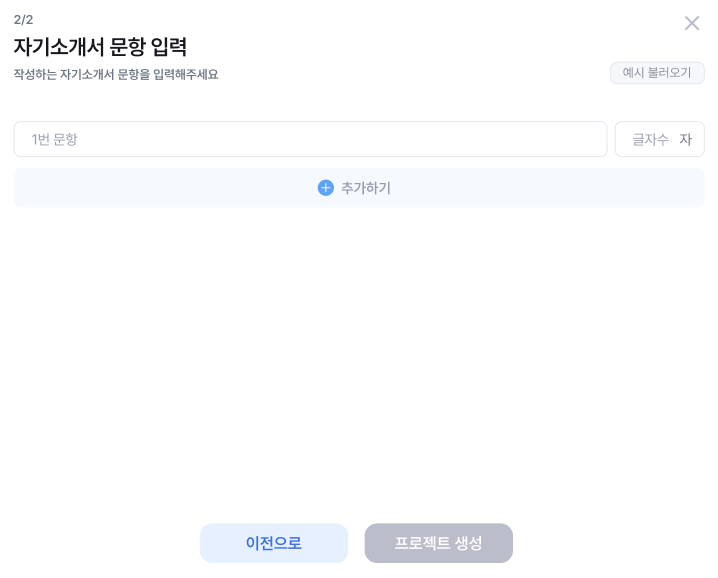Screen dimensions: 718x578
Task: Click the subtitle 작성하는 자기소개서 문항을 입력해주세요
Action: pyautogui.click(x=116, y=74)
